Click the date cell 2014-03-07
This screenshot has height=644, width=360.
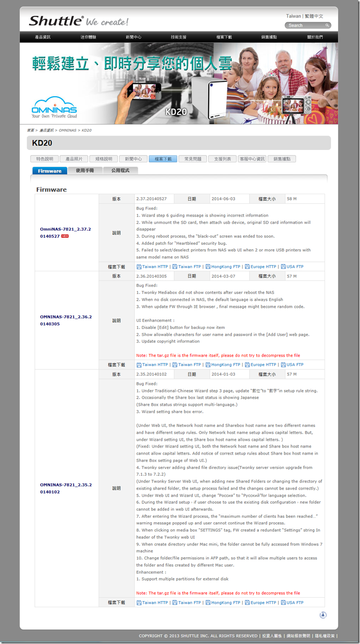[x=223, y=277]
